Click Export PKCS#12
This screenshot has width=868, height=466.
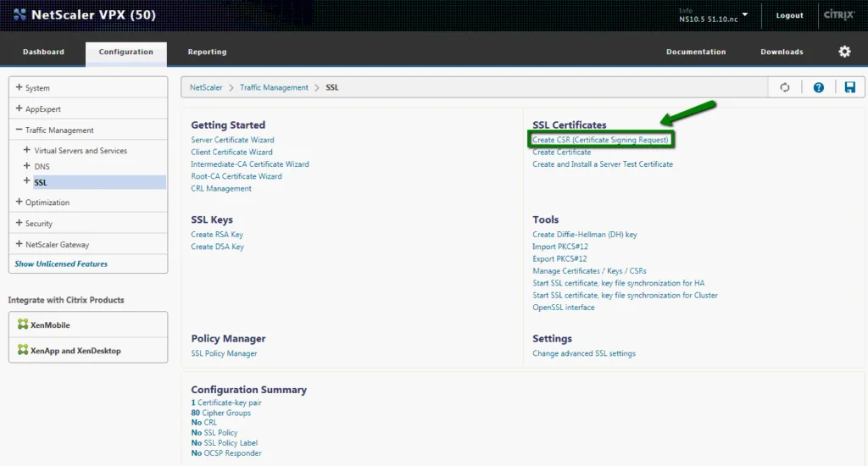pos(559,259)
